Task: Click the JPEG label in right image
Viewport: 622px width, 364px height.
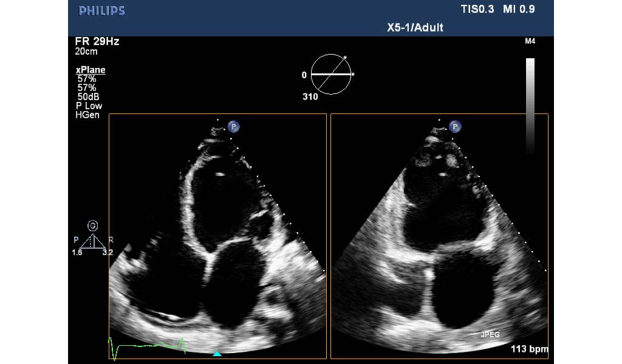Action: 490,335
